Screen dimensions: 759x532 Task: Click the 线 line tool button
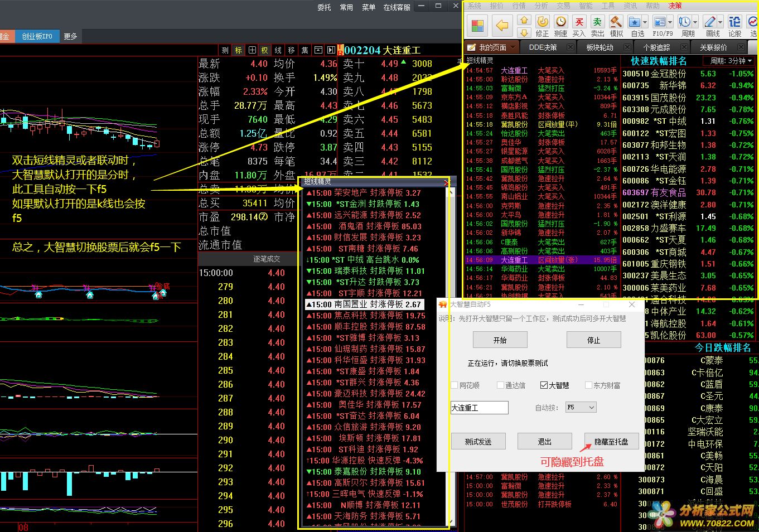click(278, 50)
